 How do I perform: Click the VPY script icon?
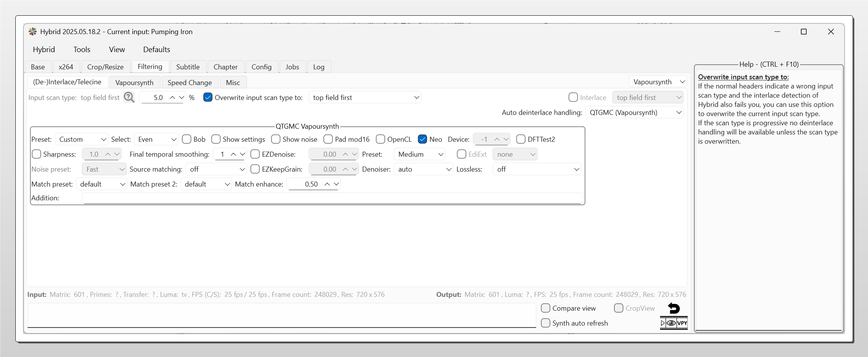pyautogui.click(x=682, y=323)
